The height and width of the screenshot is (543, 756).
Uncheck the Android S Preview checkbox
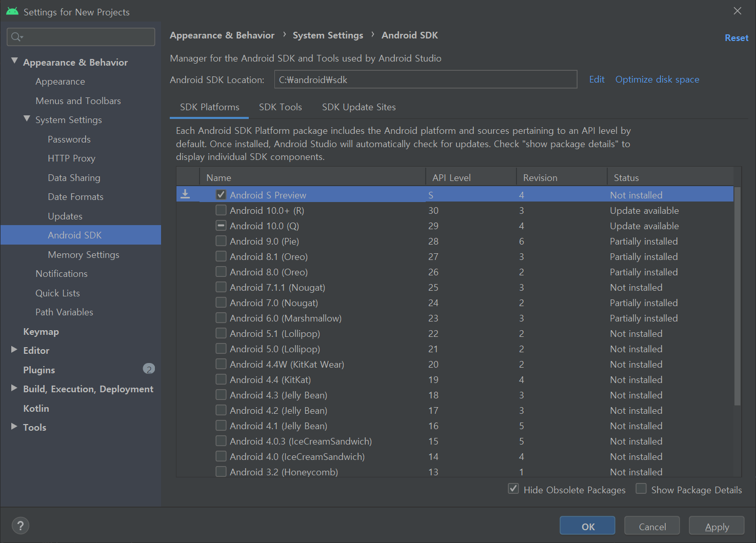(221, 195)
